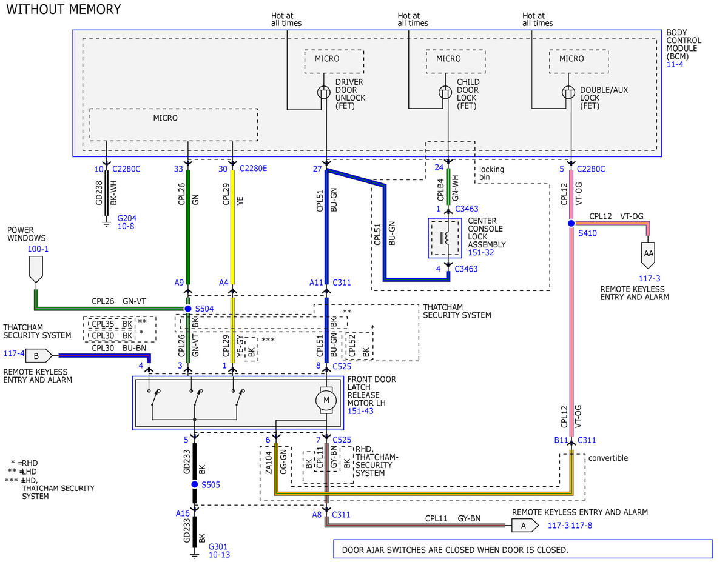Open the 10-13 reference under G301
Viewport: 728px width, 562px height.
(219, 554)
